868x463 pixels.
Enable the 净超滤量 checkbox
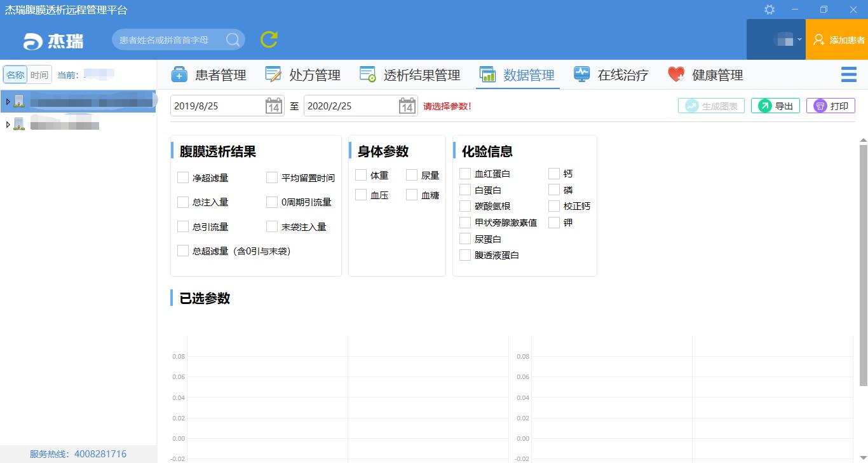(x=183, y=178)
